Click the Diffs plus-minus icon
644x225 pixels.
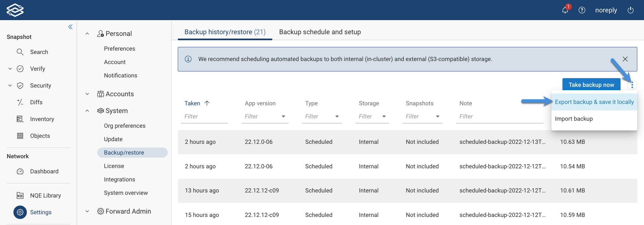[20, 102]
